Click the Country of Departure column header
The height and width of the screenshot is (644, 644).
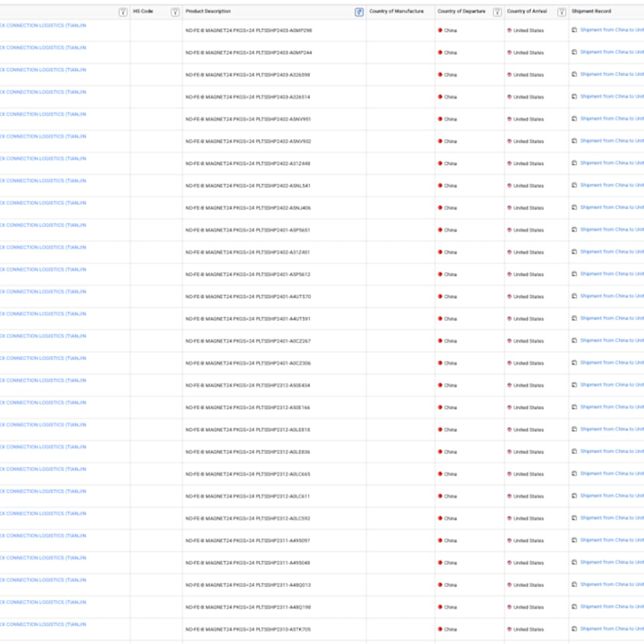pos(461,11)
